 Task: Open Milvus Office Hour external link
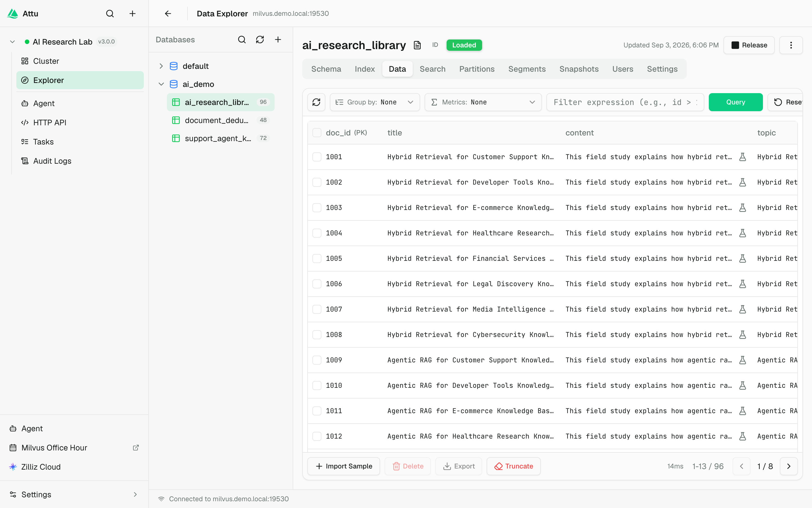[x=74, y=448]
